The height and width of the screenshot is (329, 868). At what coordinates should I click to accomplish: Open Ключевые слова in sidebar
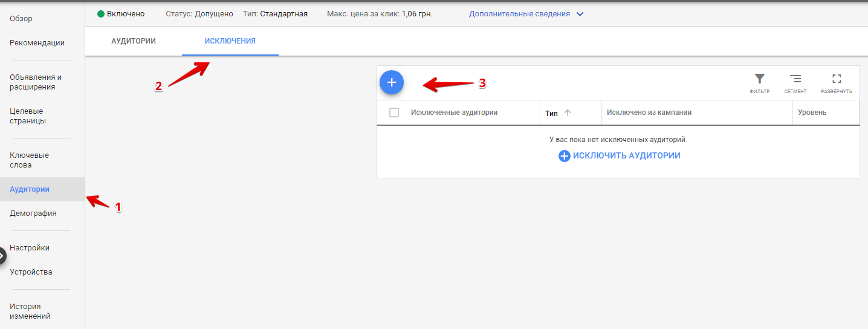coord(29,160)
